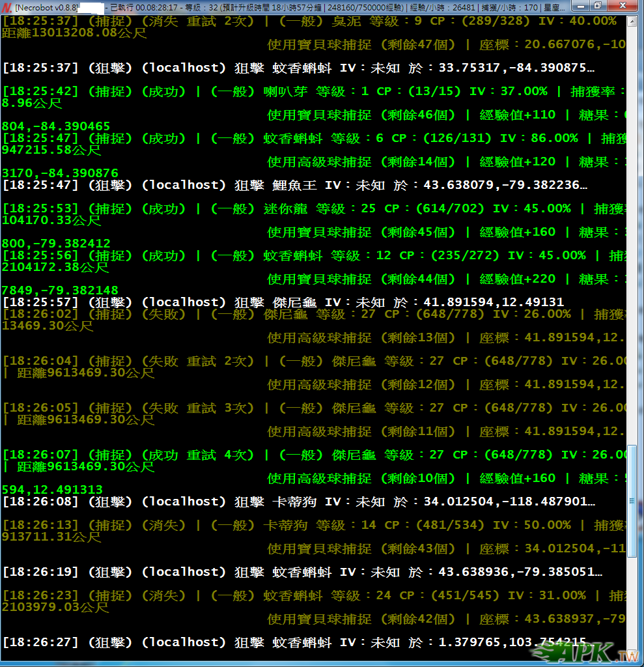Screen dimensions: 644x667
Task: Click the coordinate text 594,12.491313
Action: [x=52, y=489]
